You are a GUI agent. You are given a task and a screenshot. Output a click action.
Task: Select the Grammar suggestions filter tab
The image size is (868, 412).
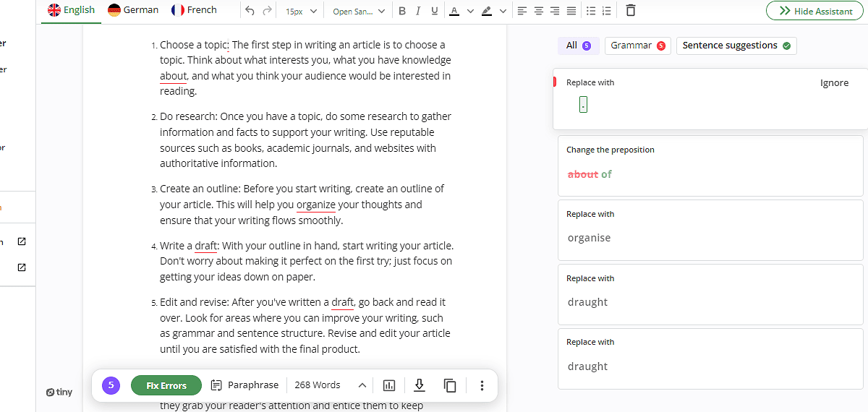pyautogui.click(x=637, y=46)
